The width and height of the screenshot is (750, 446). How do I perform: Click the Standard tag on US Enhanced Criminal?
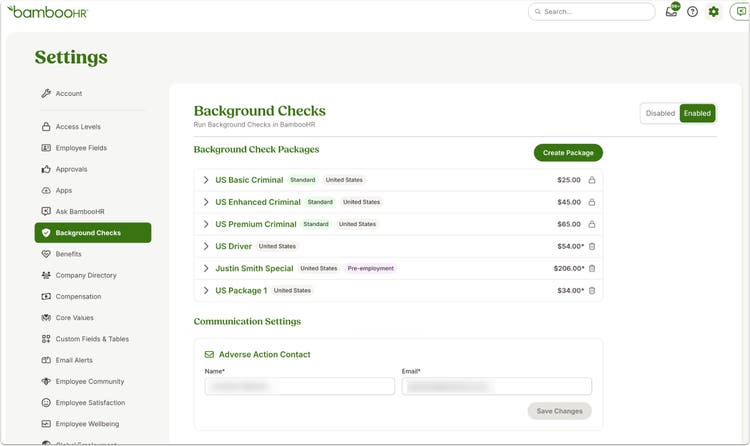pyautogui.click(x=320, y=202)
